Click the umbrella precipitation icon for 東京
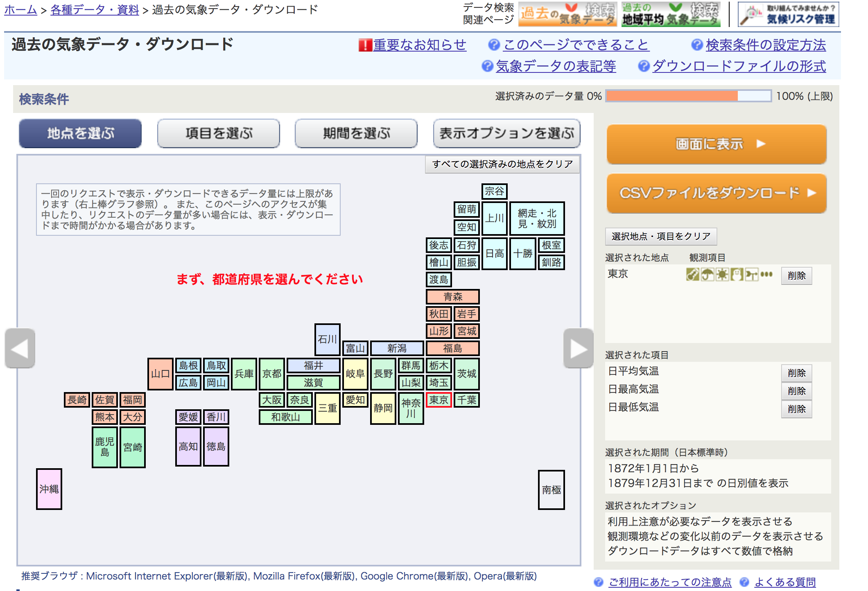Screen dimensions: 868x591 (707, 274)
